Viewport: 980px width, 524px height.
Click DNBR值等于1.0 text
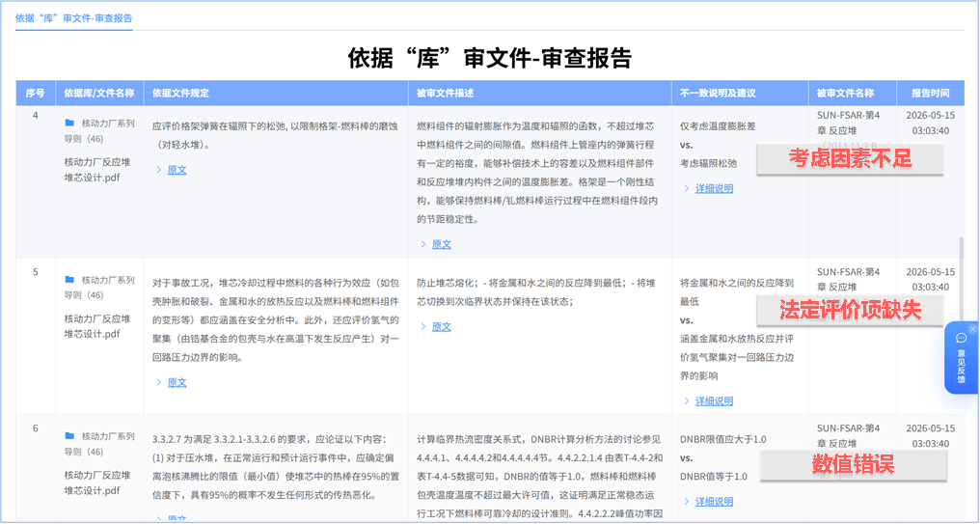tap(713, 477)
